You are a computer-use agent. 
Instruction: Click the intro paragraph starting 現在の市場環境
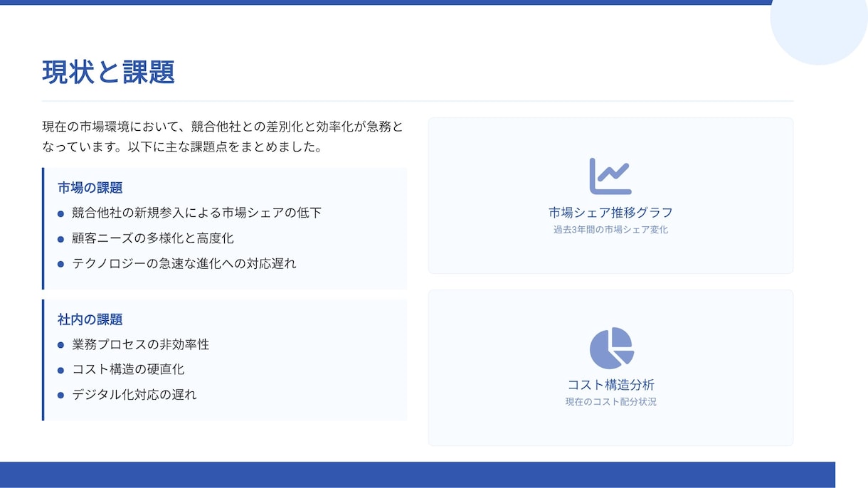point(223,137)
